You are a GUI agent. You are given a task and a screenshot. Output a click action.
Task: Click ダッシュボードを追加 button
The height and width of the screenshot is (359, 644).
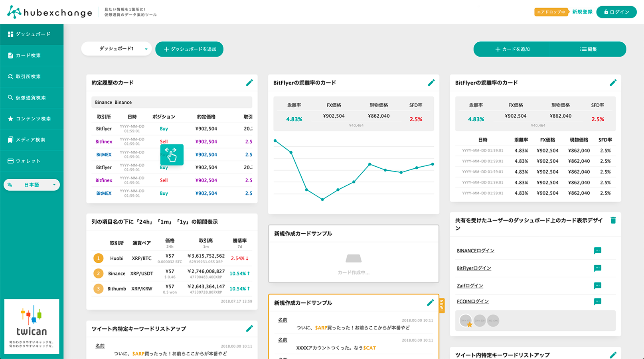click(x=189, y=49)
